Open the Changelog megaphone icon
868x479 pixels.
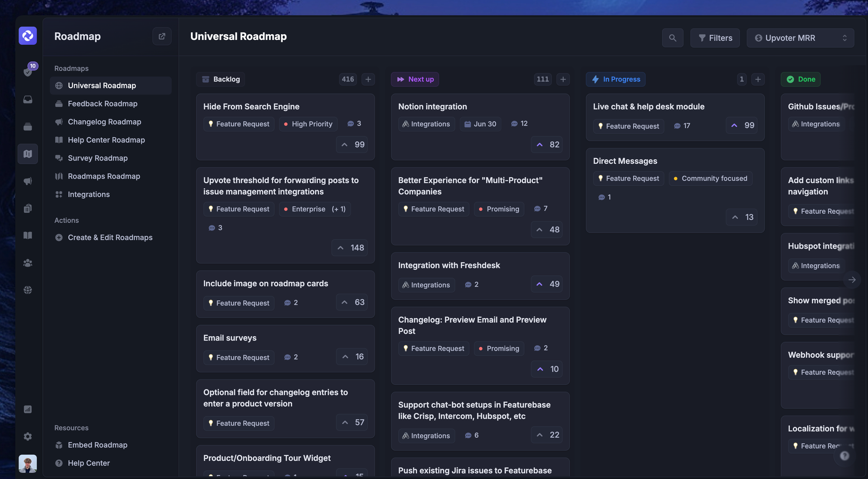pos(28,181)
